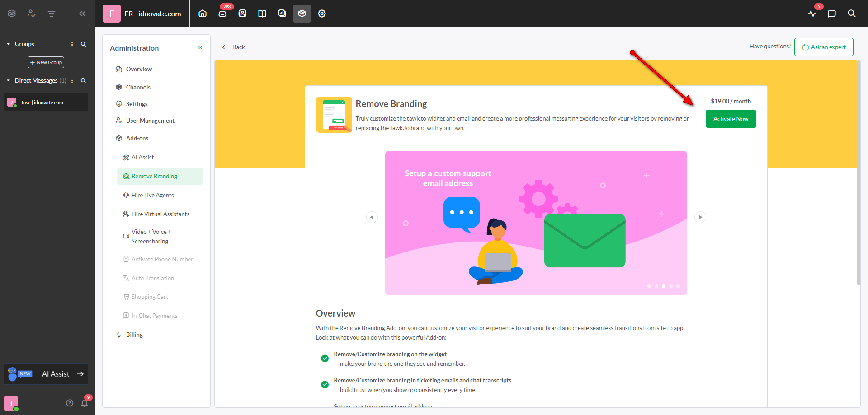Open the Groups options three-dot menu
The height and width of the screenshot is (415, 868).
coord(72,44)
